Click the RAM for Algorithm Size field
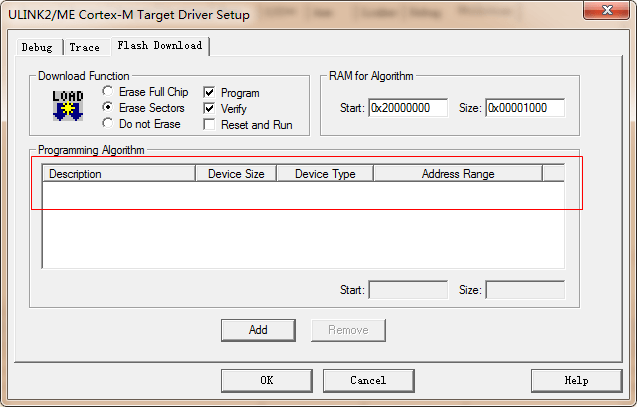 point(524,108)
